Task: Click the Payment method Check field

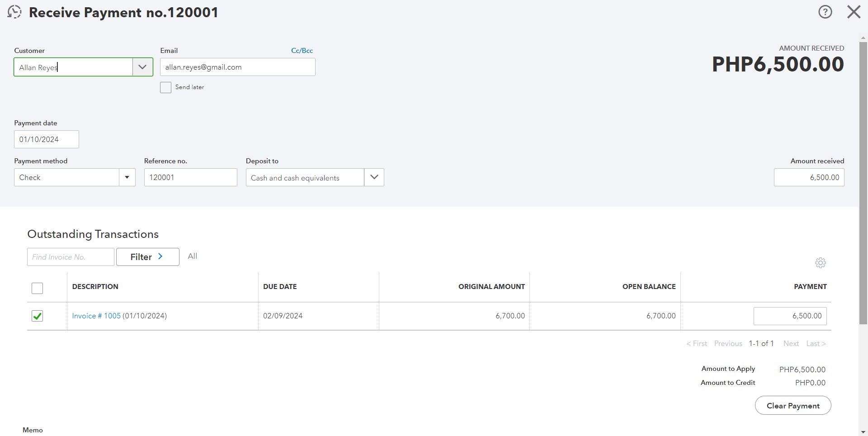Action: pos(66,177)
